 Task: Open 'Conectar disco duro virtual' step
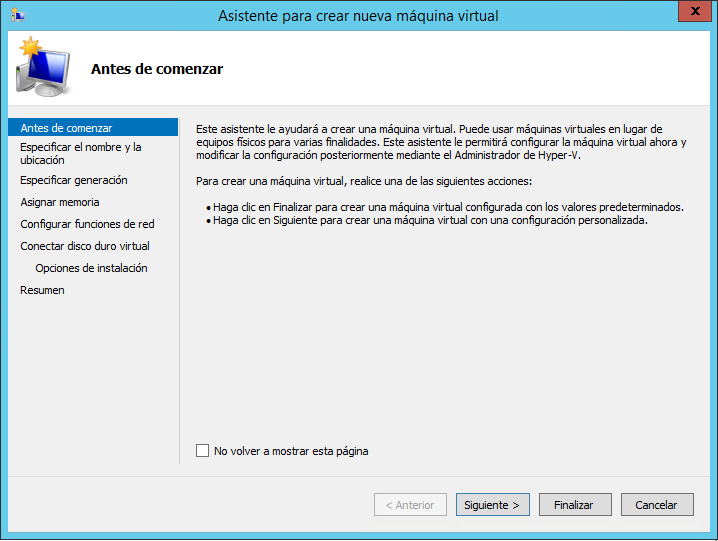(x=85, y=246)
